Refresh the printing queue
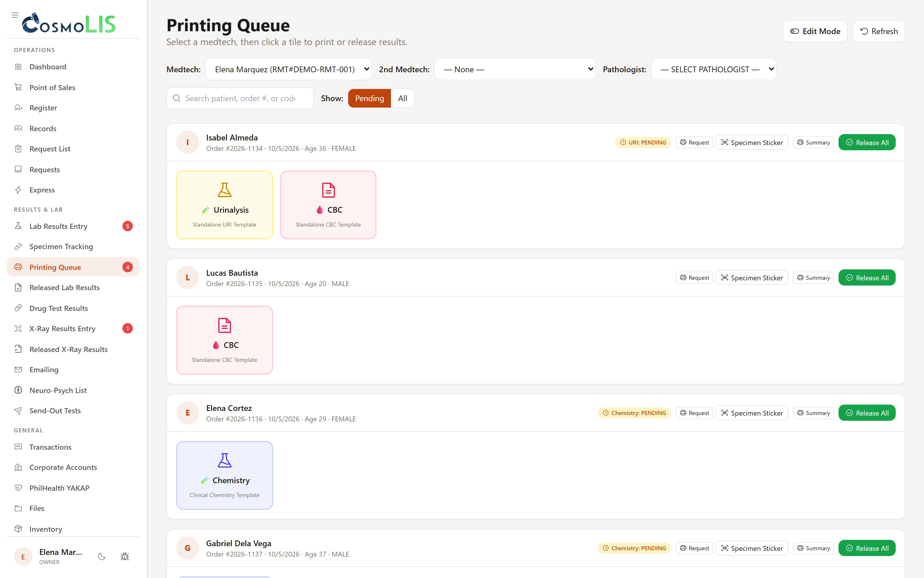Screen dimensions: 924x578 [879, 31]
